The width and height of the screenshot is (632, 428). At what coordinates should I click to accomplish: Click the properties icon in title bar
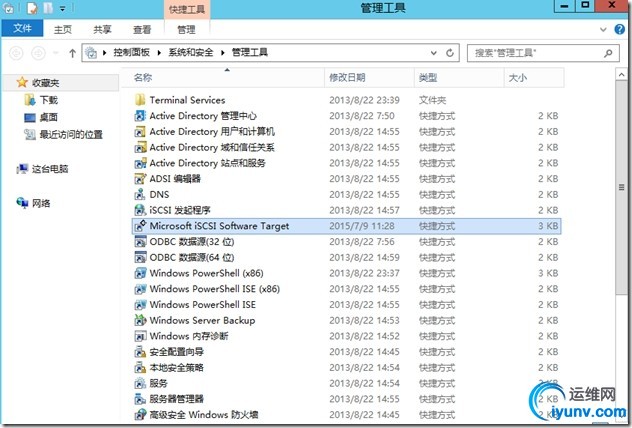coord(31,8)
